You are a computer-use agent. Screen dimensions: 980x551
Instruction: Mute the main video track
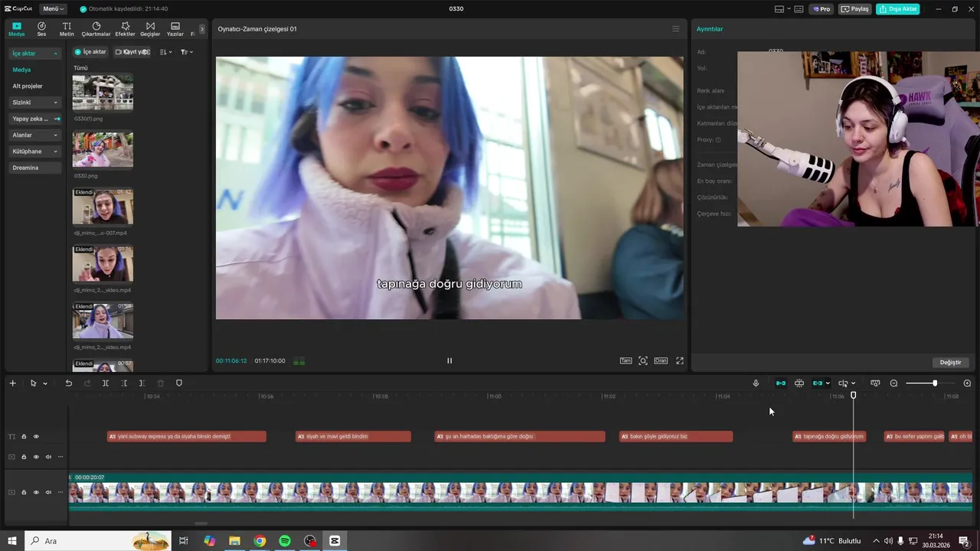[x=48, y=492]
